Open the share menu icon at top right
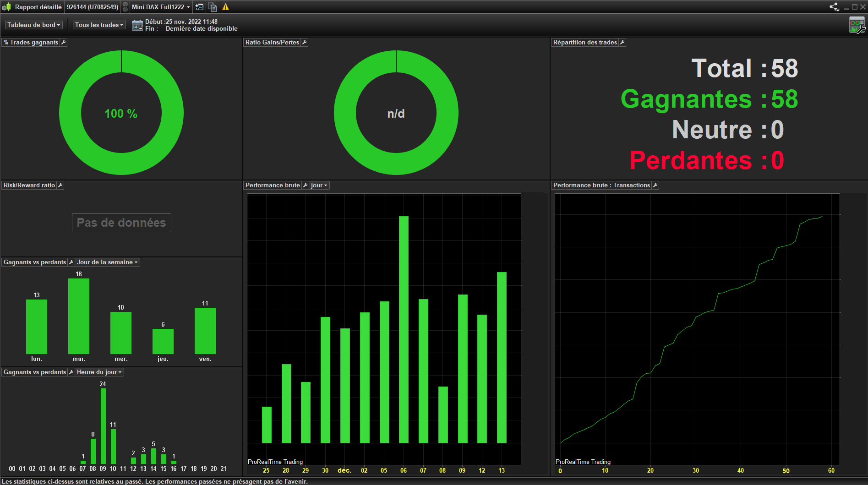Viewport: 868px width, 485px height. (834, 7)
